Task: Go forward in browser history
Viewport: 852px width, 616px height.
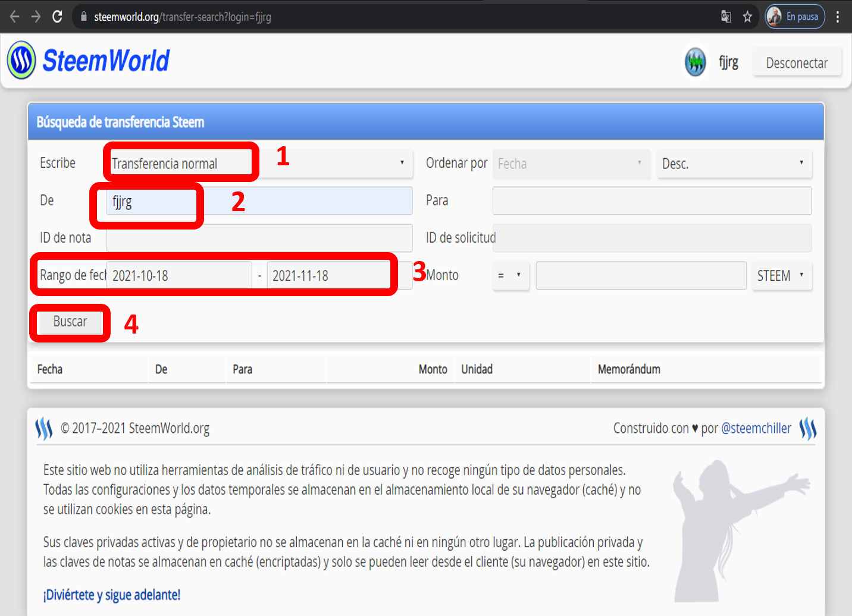Action: (x=36, y=17)
